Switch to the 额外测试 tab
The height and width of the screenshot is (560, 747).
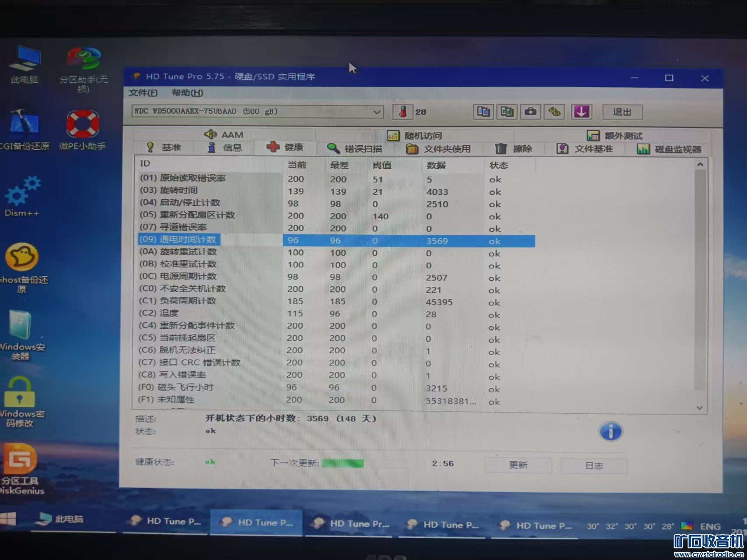coord(614,136)
